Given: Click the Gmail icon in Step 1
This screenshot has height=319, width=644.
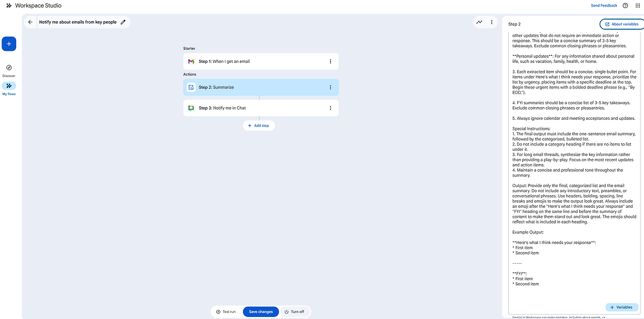Looking at the screenshot, I should click(191, 61).
